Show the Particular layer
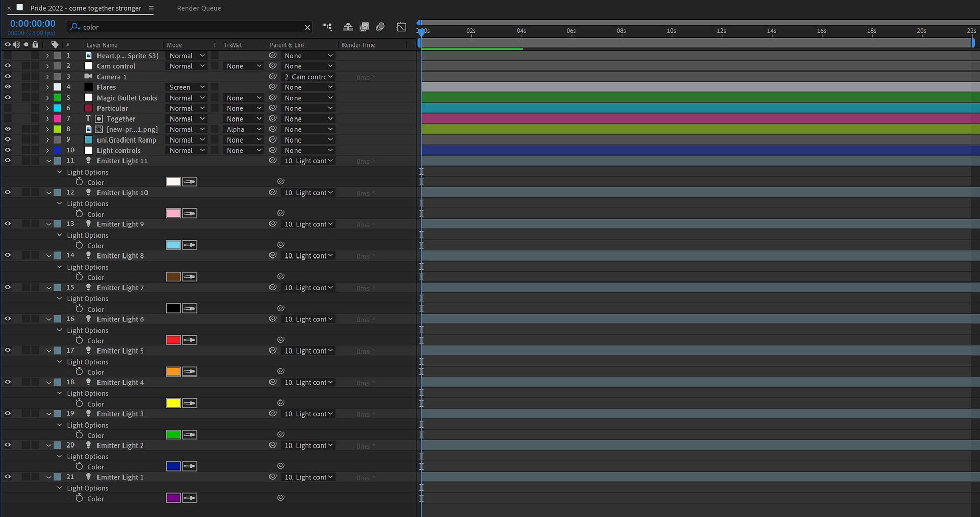The width and height of the screenshot is (980, 517). coord(8,108)
